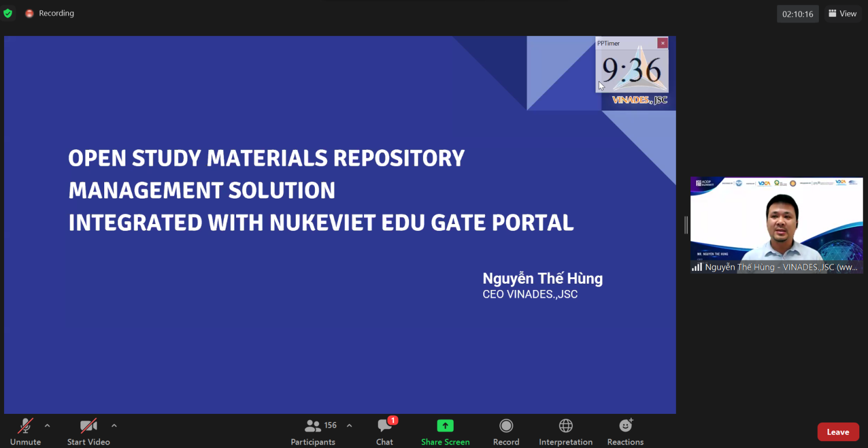Click the slide title OPEN STUDY MATERIALS REPOSITORY
The image size is (868, 448).
point(266,158)
